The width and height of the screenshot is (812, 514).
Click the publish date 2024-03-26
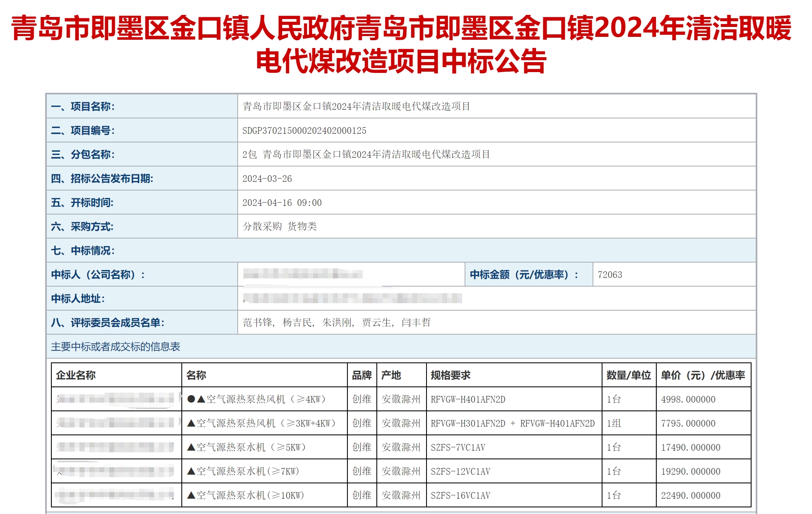267,179
